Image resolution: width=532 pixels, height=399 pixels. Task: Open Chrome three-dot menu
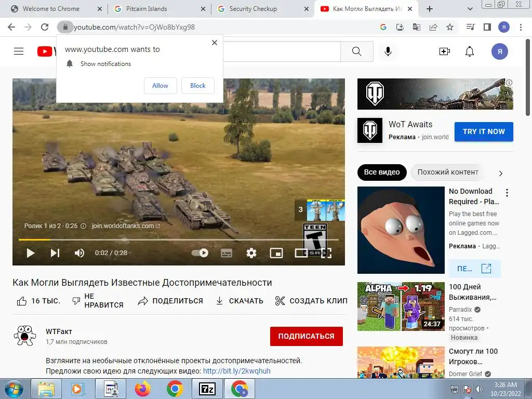[521, 27]
